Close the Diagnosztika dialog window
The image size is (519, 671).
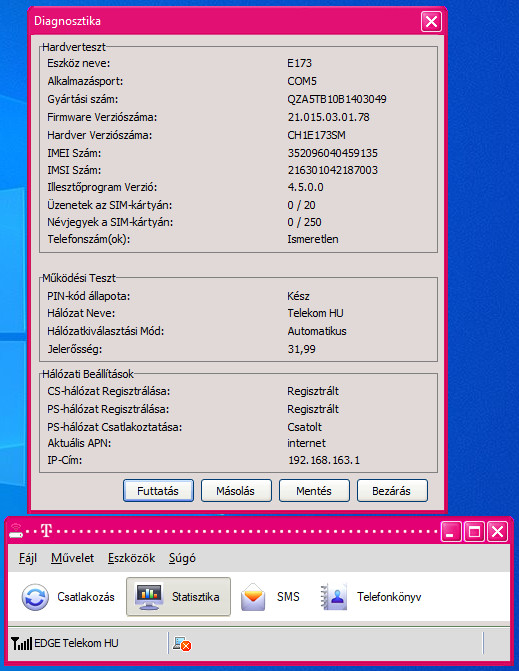(x=431, y=21)
